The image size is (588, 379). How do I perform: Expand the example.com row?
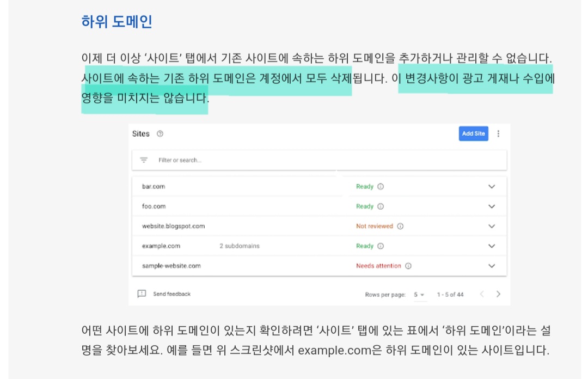coord(492,246)
